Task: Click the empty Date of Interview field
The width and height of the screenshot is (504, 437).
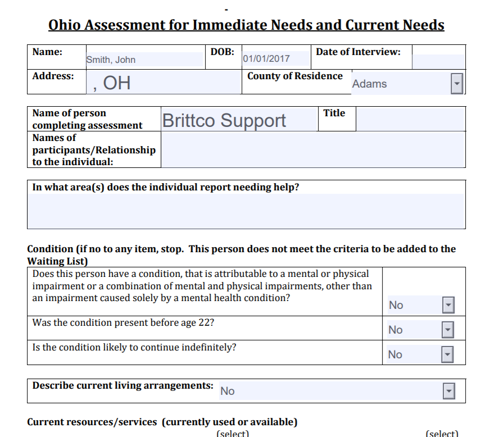Action: 438,61
